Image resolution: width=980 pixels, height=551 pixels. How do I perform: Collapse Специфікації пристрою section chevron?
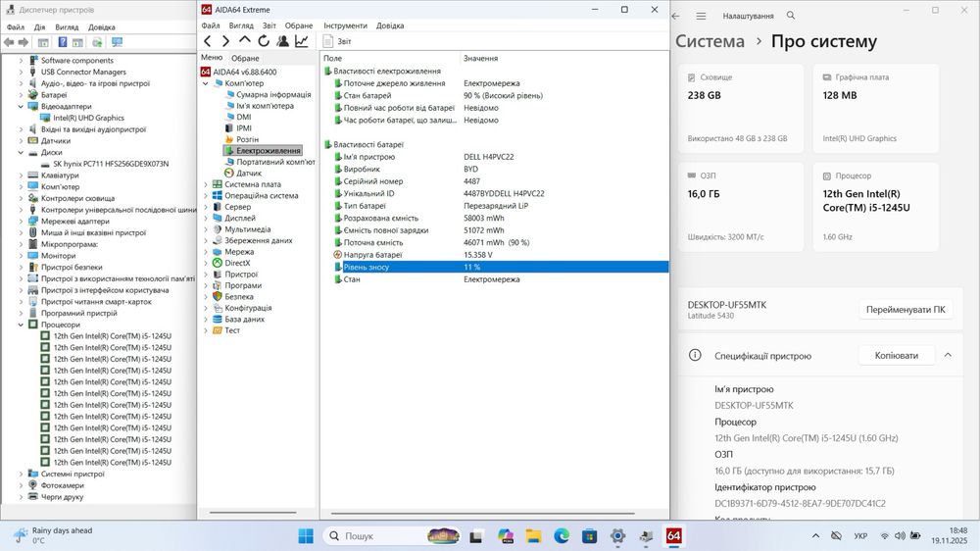click(x=948, y=355)
